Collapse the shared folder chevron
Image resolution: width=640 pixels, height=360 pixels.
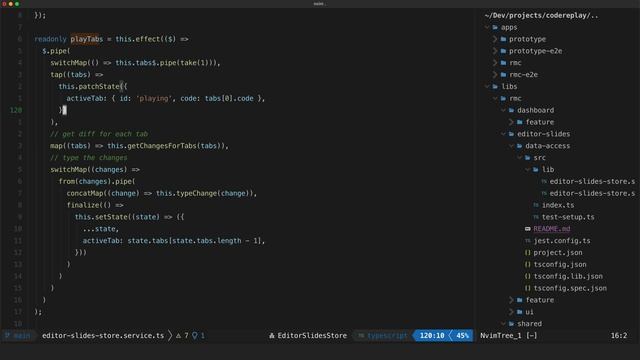click(503, 324)
